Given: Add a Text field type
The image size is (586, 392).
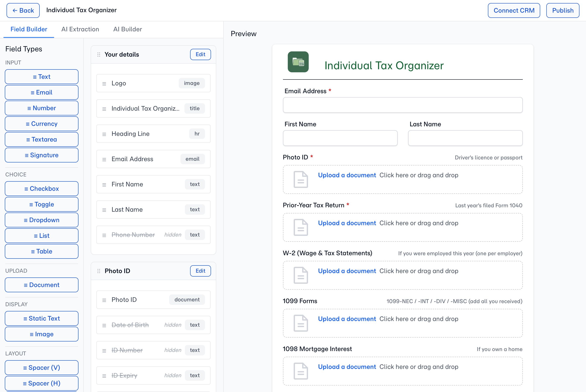Looking at the screenshot, I should click(x=42, y=77).
